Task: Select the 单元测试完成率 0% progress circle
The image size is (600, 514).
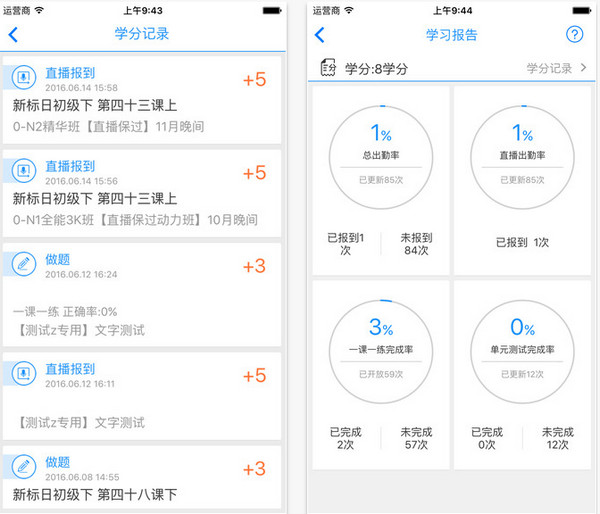Action: pyautogui.click(x=522, y=351)
